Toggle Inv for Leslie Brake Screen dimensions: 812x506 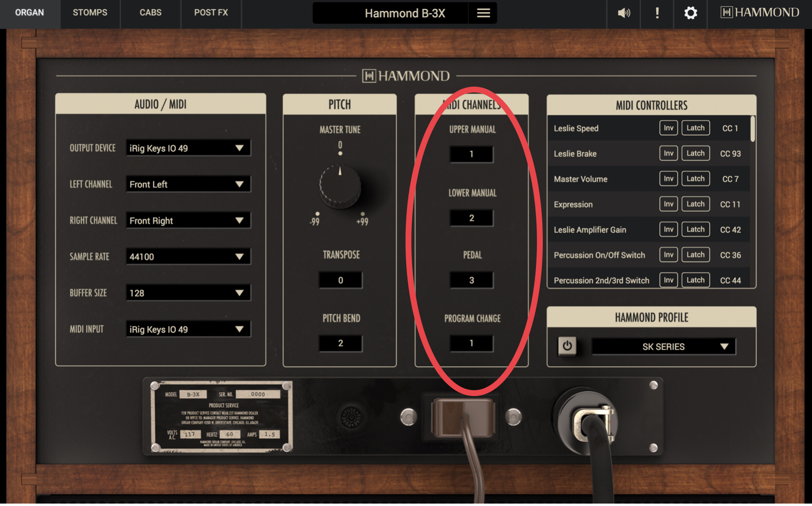click(668, 153)
